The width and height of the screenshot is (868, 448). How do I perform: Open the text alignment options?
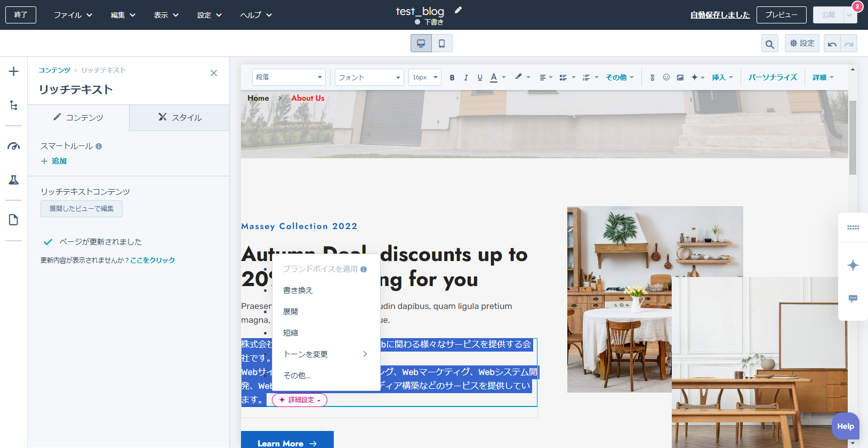pyautogui.click(x=546, y=78)
